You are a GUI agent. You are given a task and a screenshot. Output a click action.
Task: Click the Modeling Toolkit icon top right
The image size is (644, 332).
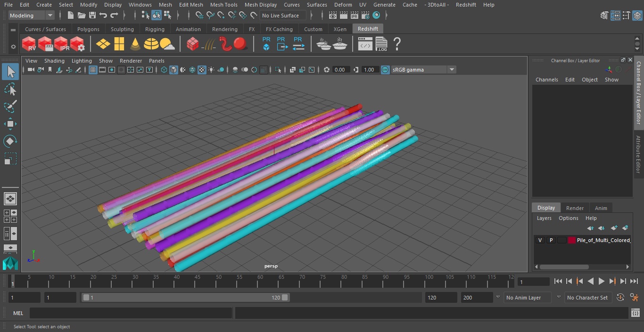pos(604,16)
